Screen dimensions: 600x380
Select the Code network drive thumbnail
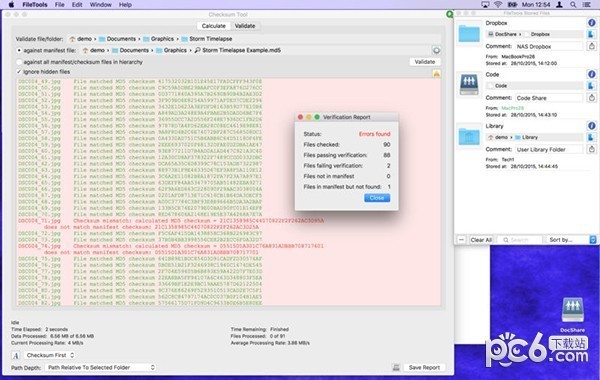tap(469, 85)
